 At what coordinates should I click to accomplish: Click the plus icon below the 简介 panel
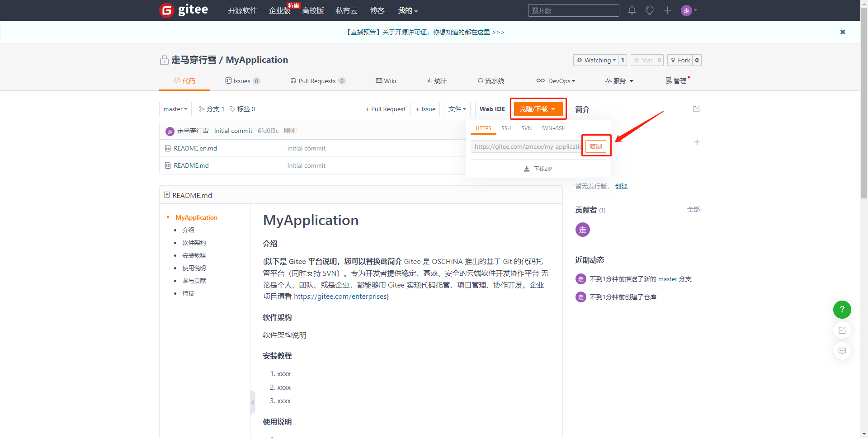coord(697,142)
